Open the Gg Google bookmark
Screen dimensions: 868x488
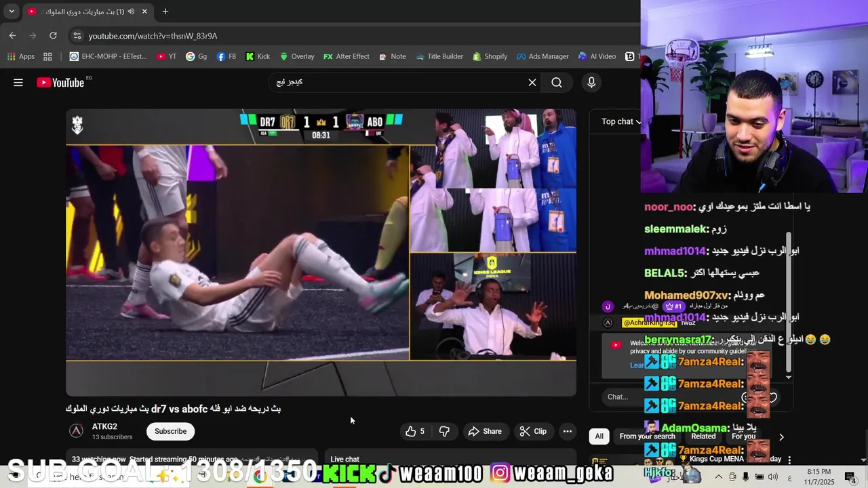[x=197, y=56]
